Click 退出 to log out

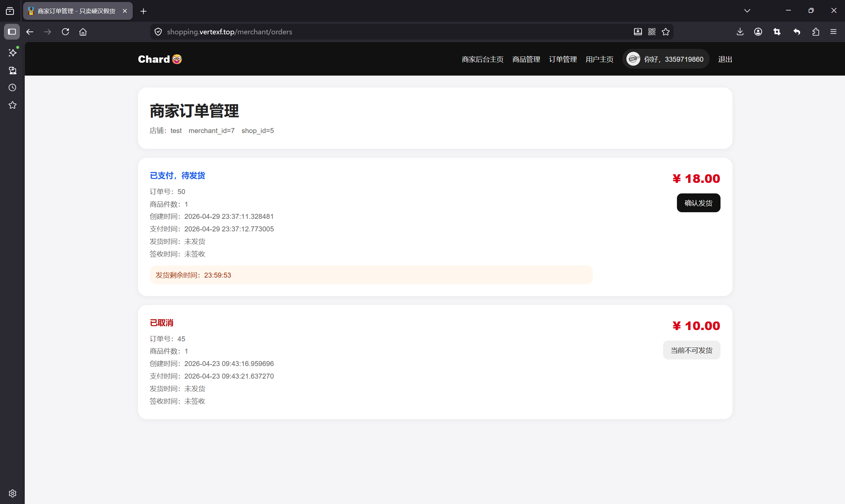[x=725, y=59]
